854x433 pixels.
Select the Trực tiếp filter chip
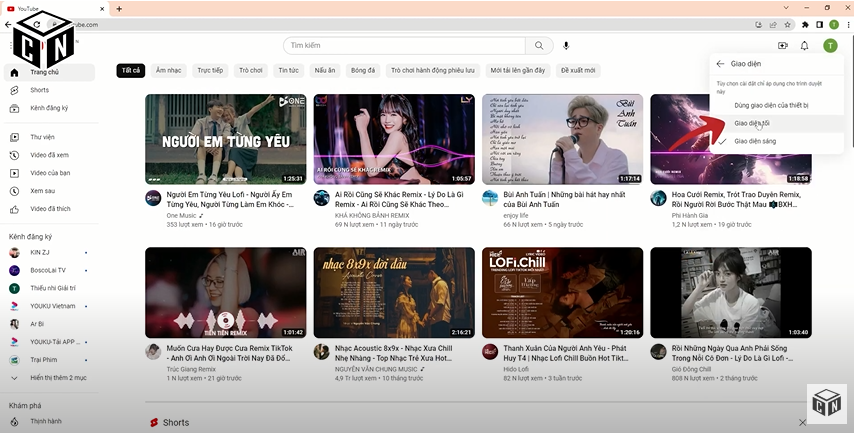point(210,71)
